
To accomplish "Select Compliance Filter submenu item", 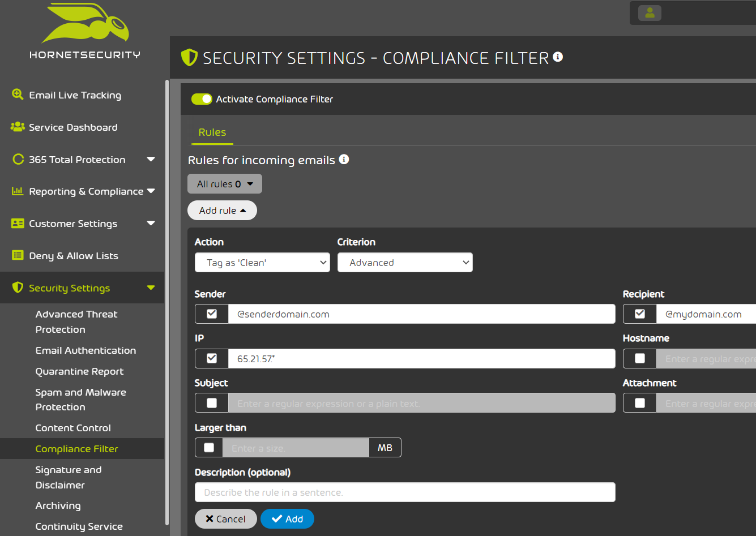I will pyautogui.click(x=82, y=449).
